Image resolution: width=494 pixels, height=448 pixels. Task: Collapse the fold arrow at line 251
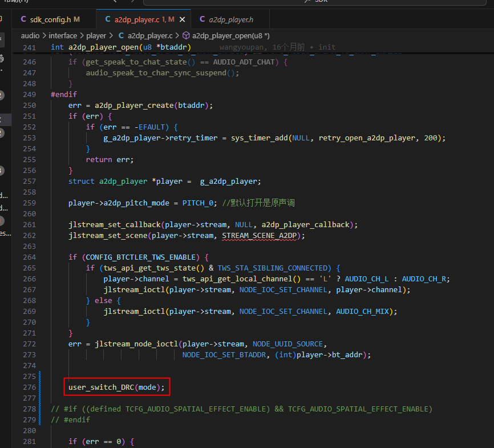(44, 116)
